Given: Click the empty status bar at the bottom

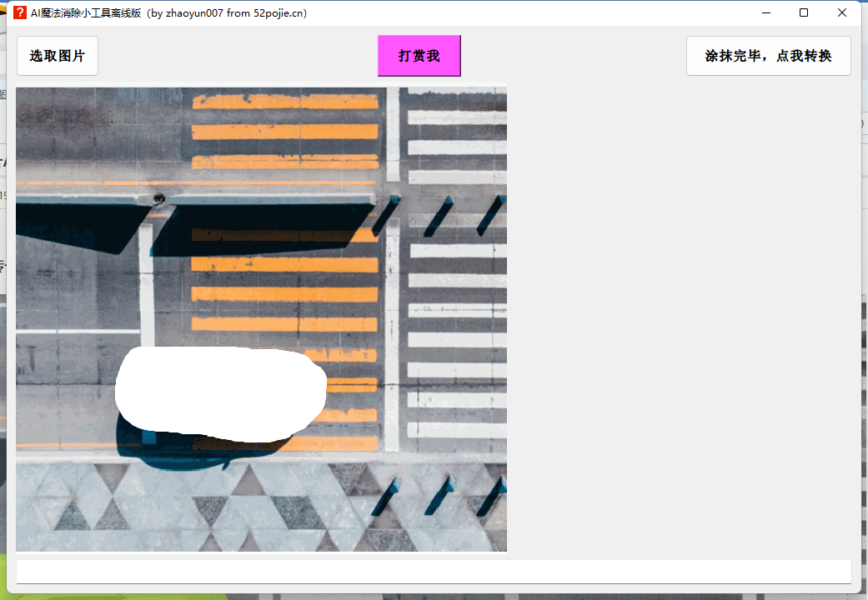Looking at the screenshot, I should [433, 572].
